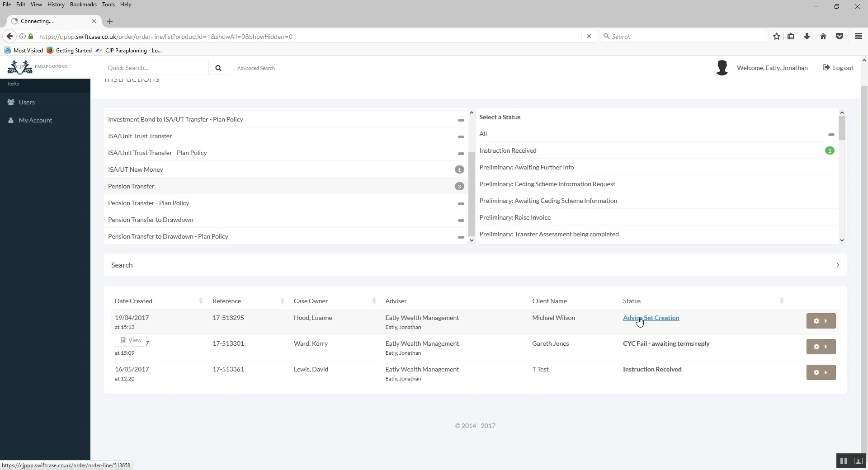
Task: Click the quick search magnifier icon
Action: pos(218,68)
